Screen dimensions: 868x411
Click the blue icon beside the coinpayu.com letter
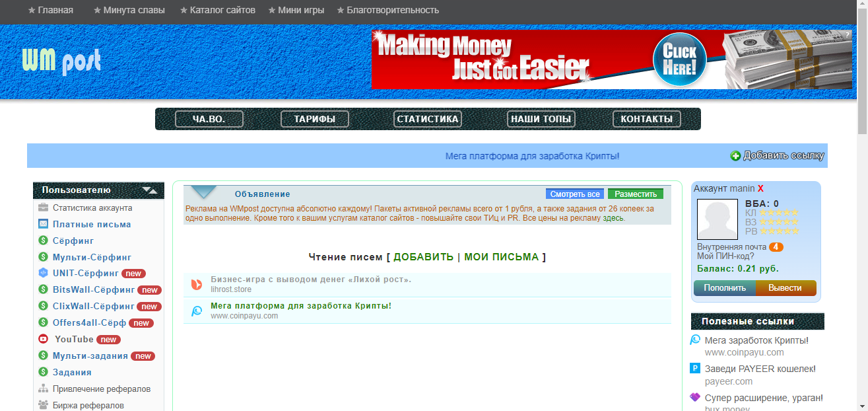[x=197, y=311]
